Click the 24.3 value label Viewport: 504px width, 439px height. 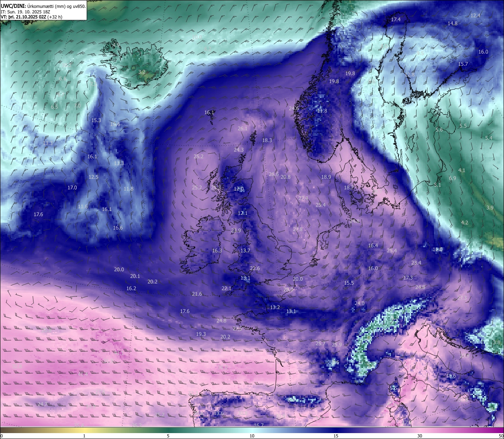click(239, 150)
